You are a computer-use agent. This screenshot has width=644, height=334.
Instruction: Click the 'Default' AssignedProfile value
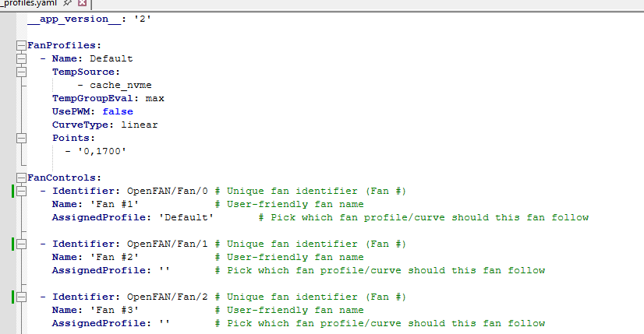coord(186,217)
